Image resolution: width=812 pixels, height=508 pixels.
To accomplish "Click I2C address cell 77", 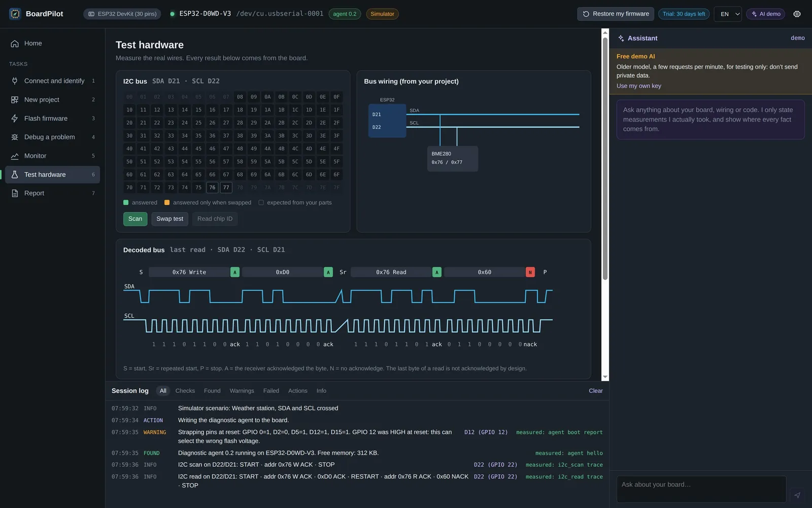I will pyautogui.click(x=226, y=187).
